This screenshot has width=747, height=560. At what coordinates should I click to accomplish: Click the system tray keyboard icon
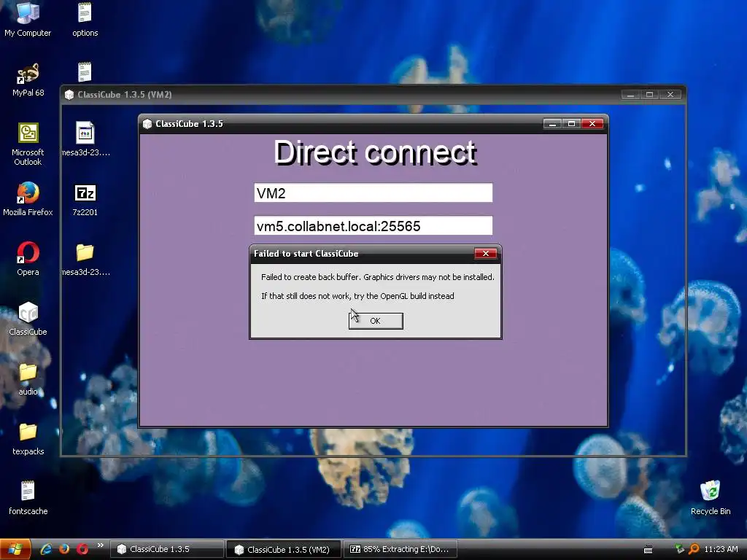click(648, 550)
